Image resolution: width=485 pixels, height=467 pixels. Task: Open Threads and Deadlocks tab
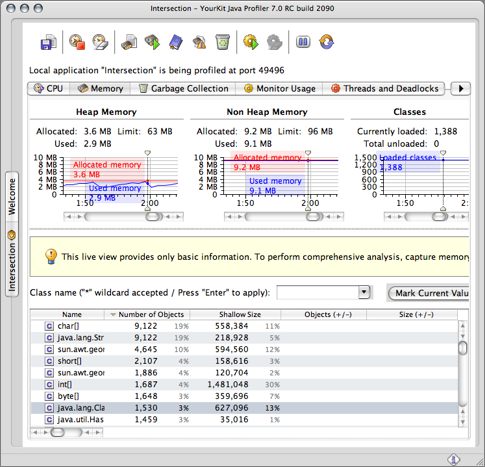tap(384, 89)
